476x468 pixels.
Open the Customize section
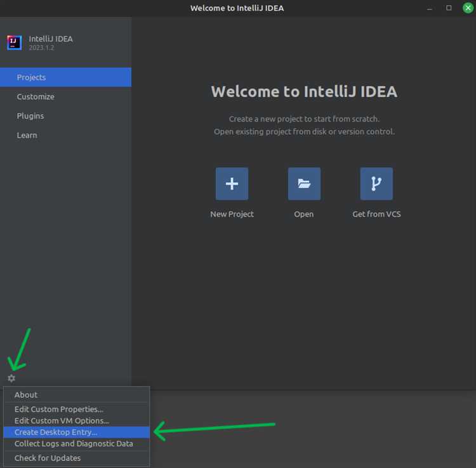(x=36, y=97)
